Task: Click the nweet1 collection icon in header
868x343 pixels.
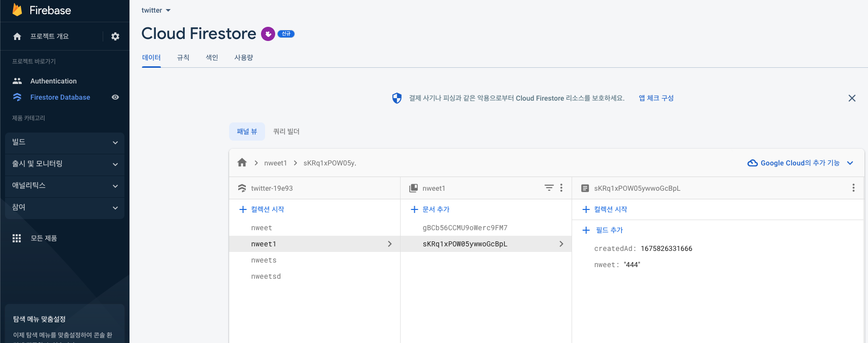Action: tap(413, 188)
